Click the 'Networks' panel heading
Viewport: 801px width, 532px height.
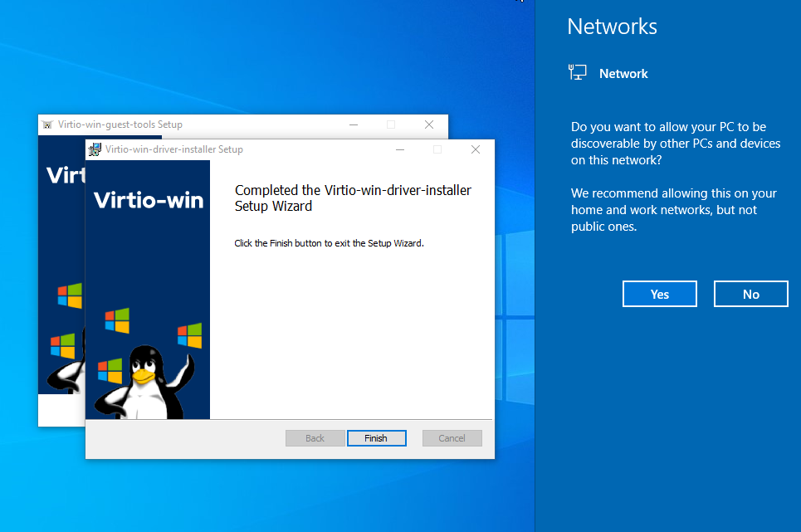pos(612,27)
